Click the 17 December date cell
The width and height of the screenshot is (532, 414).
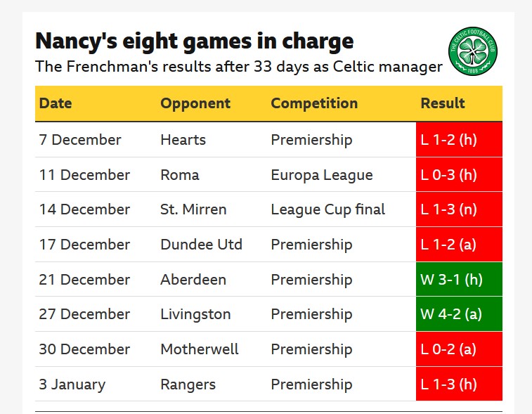(84, 245)
